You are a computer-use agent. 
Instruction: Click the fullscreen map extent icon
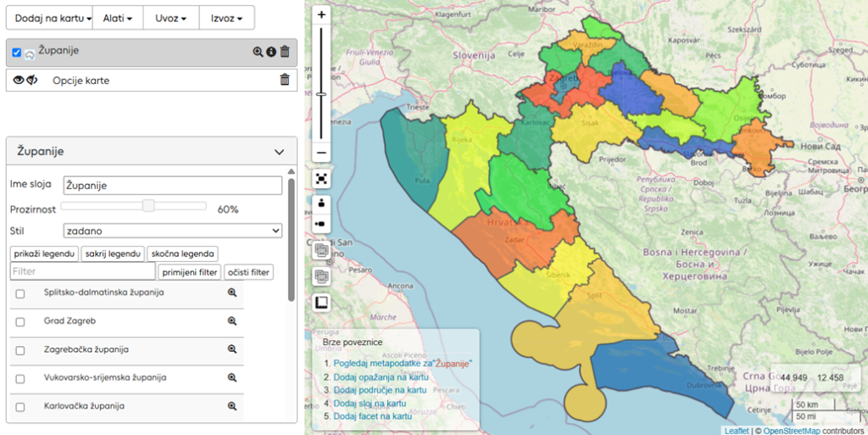[x=321, y=179]
